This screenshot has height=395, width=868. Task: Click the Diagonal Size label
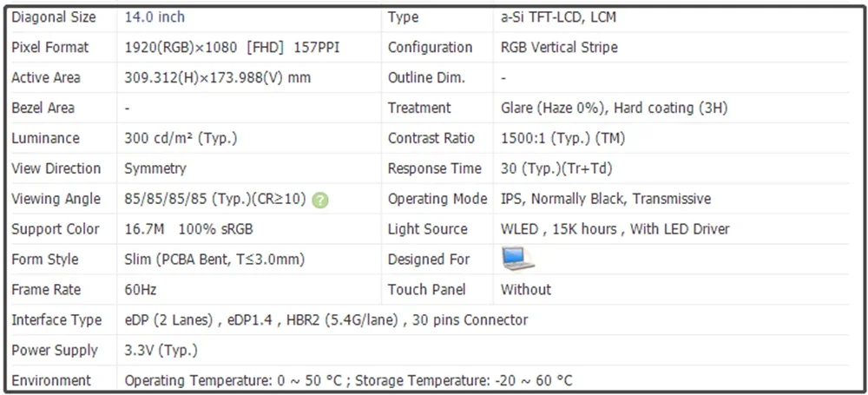pyautogui.click(x=54, y=17)
